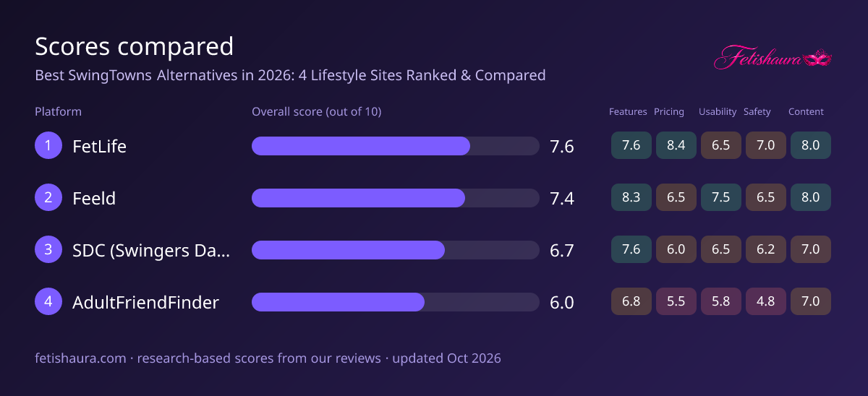Click Feeld's Pricing score chip
868x396 pixels.
(x=676, y=197)
